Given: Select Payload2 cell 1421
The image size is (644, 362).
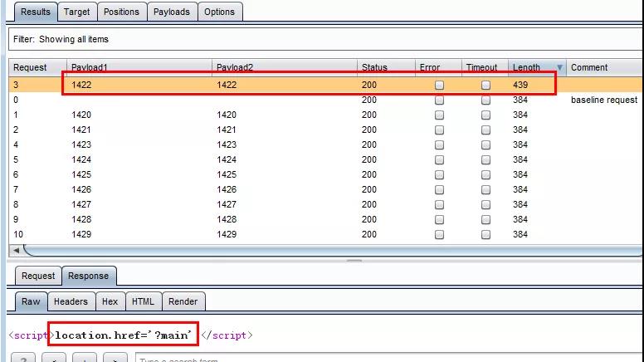Looking at the screenshot, I should tap(227, 130).
